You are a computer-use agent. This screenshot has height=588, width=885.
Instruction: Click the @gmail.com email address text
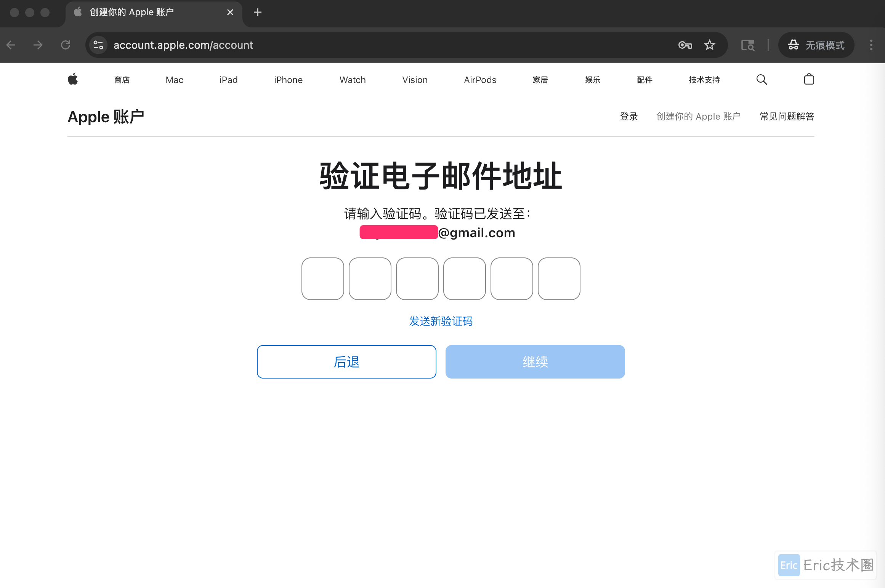(476, 233)
